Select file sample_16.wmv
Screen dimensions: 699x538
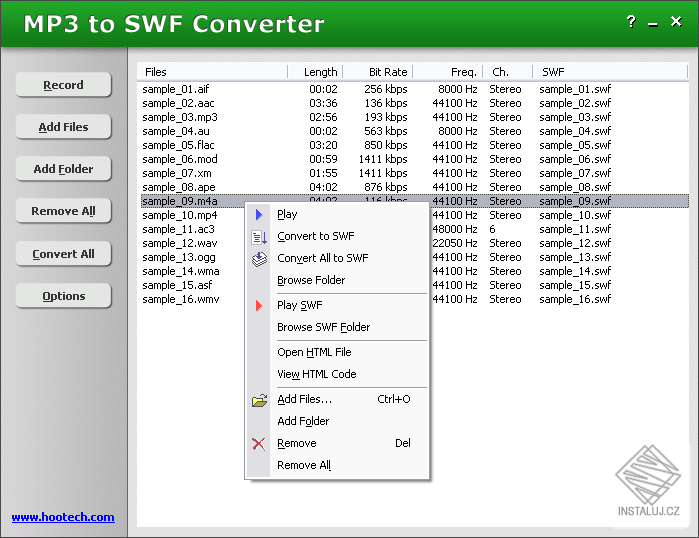(181, 299)
